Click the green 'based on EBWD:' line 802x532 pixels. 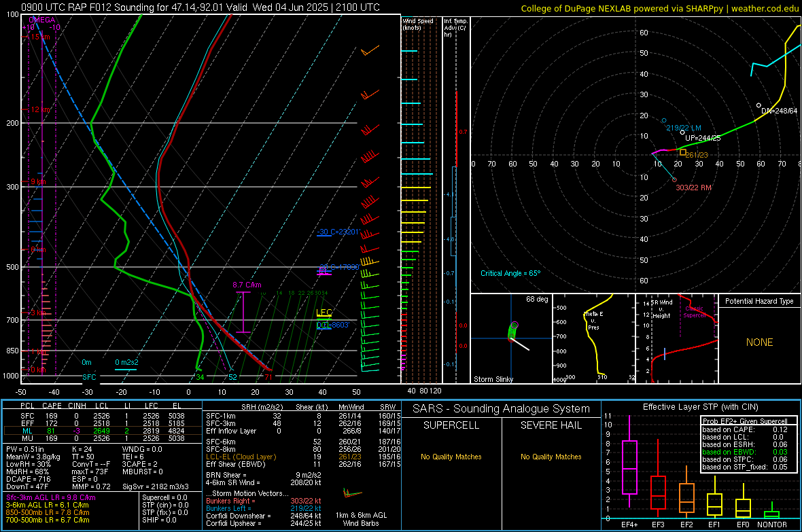745,452
